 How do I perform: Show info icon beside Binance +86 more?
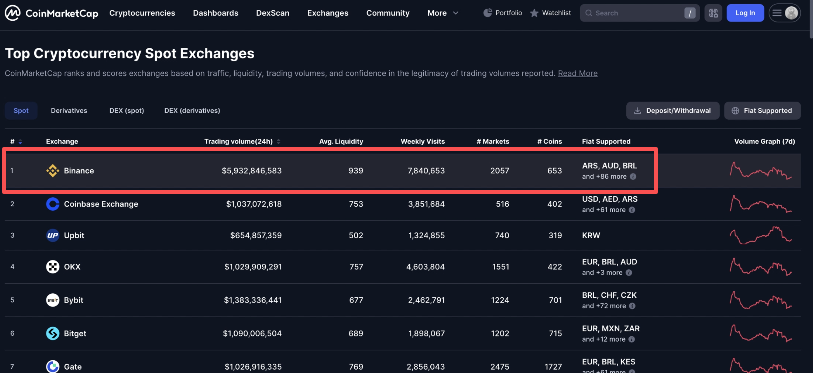tap(633, 177)
